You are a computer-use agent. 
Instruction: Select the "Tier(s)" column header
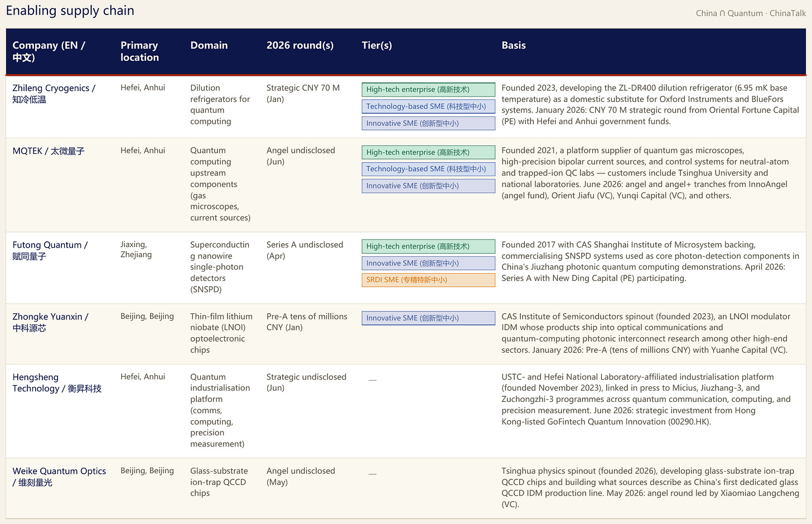377,45
